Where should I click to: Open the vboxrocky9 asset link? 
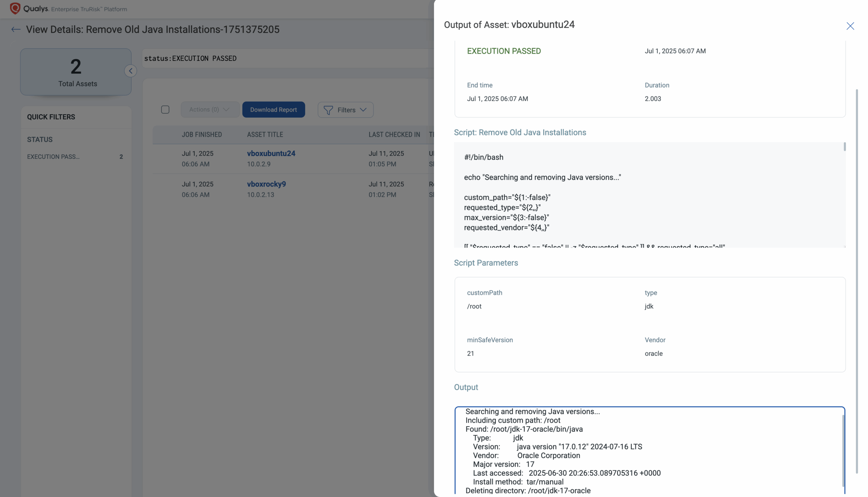[x=267, y=184]
